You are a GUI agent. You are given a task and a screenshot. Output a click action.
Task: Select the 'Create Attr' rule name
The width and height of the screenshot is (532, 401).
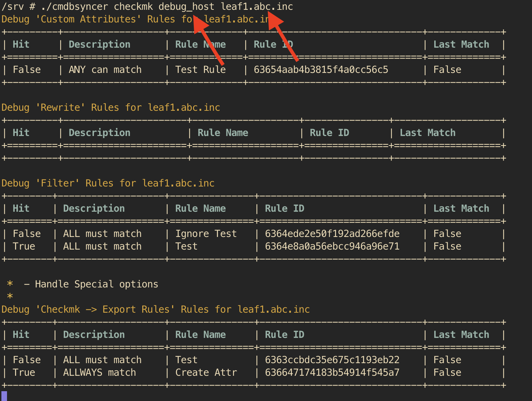coord(206,373)
